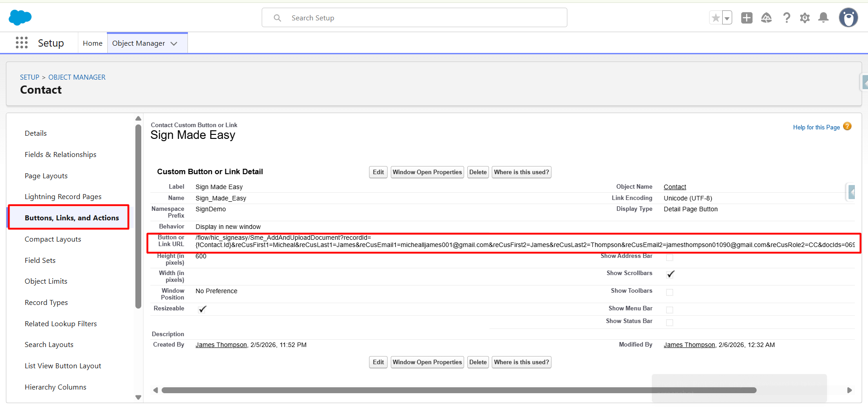
Task: Expand the Object Manager tab chevron
Action: [x=174, y=43]
